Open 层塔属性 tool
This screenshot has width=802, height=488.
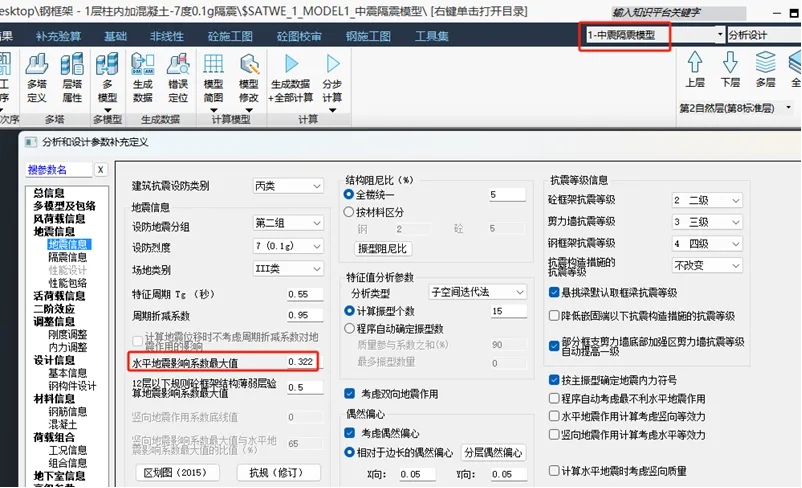click(x=72, y=78)
